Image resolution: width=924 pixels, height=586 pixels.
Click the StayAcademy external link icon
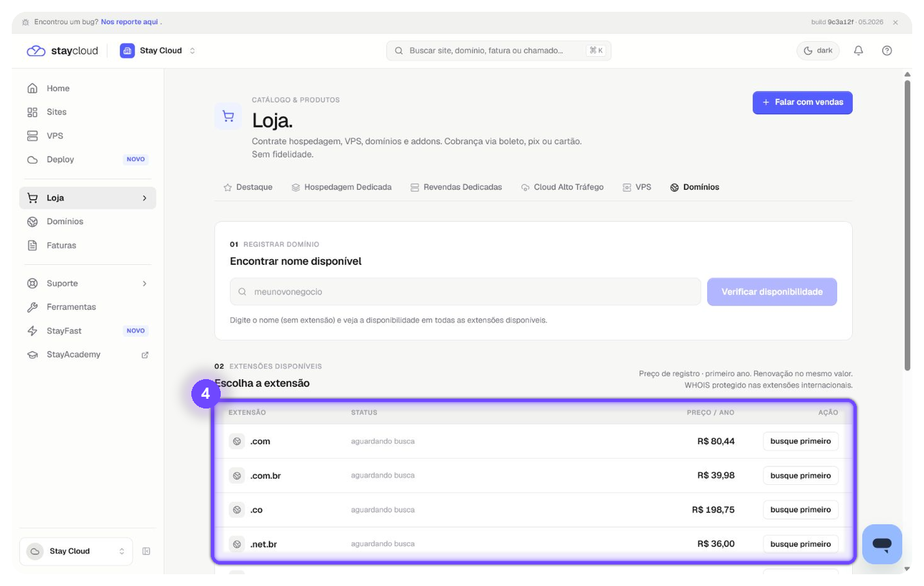point(145,355)
